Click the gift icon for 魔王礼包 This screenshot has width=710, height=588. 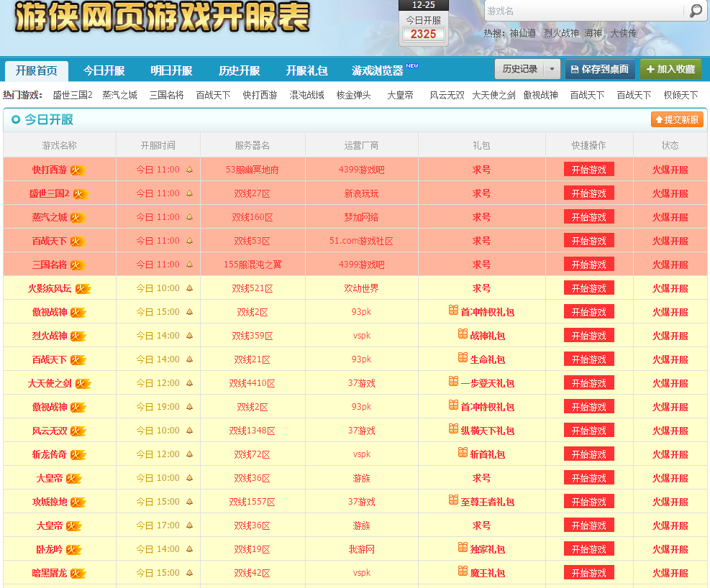463,571
